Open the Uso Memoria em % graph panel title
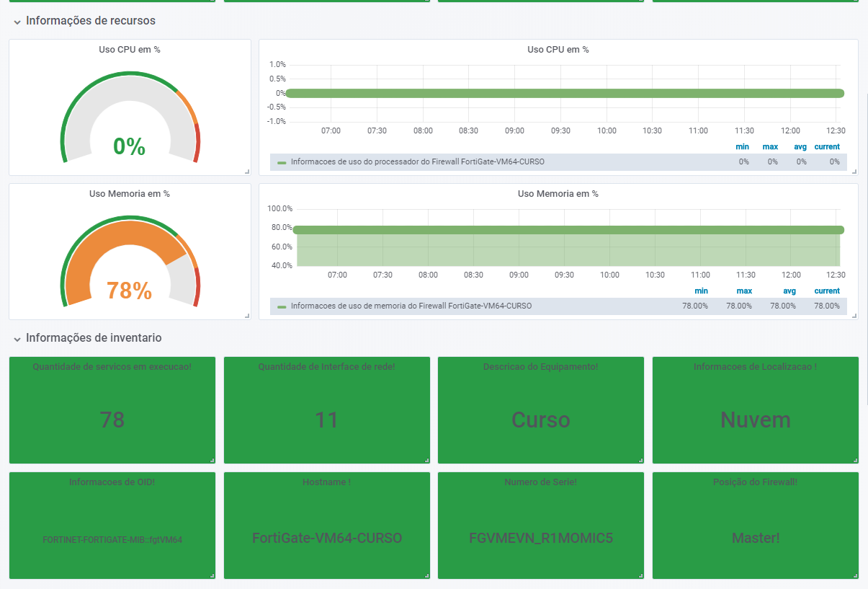This screenshot has width=868, height=589. [558, 194]
